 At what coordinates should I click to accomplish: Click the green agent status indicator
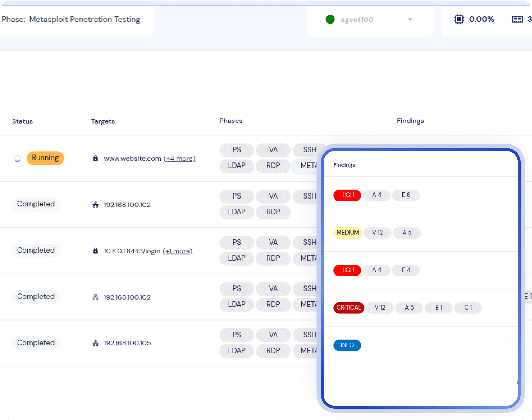point(330,19)
